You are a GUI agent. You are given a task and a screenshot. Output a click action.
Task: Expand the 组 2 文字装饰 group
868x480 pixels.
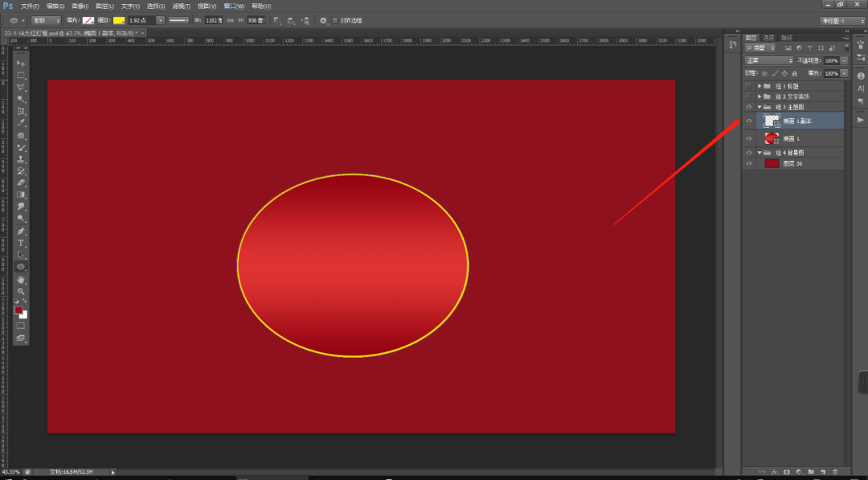(x=759, y=96)
